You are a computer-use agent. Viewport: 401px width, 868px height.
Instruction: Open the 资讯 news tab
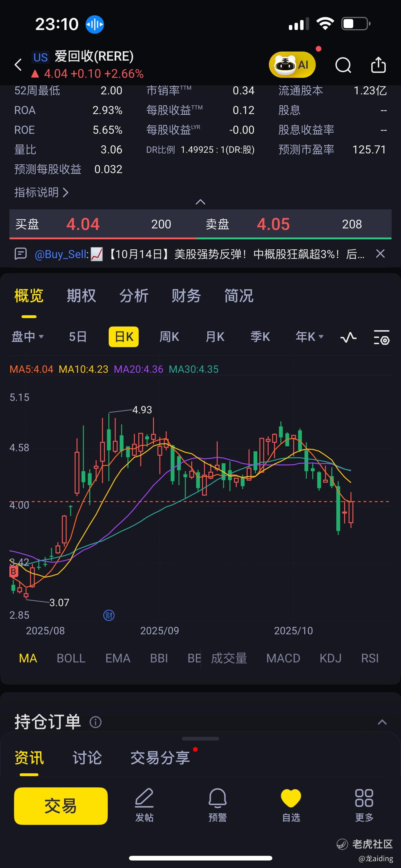click(29, 758)
